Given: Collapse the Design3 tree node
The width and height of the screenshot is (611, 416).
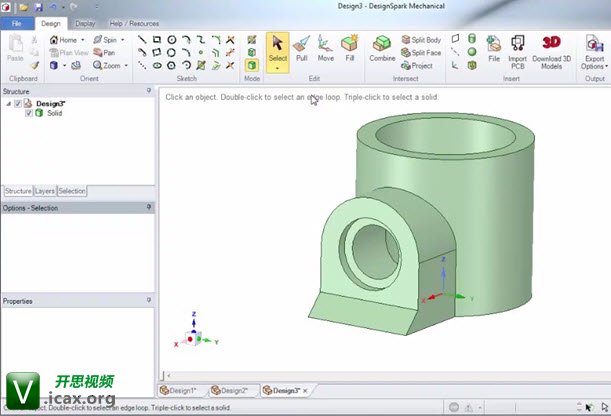Looking at the screenshot, I should click(9, 103).
